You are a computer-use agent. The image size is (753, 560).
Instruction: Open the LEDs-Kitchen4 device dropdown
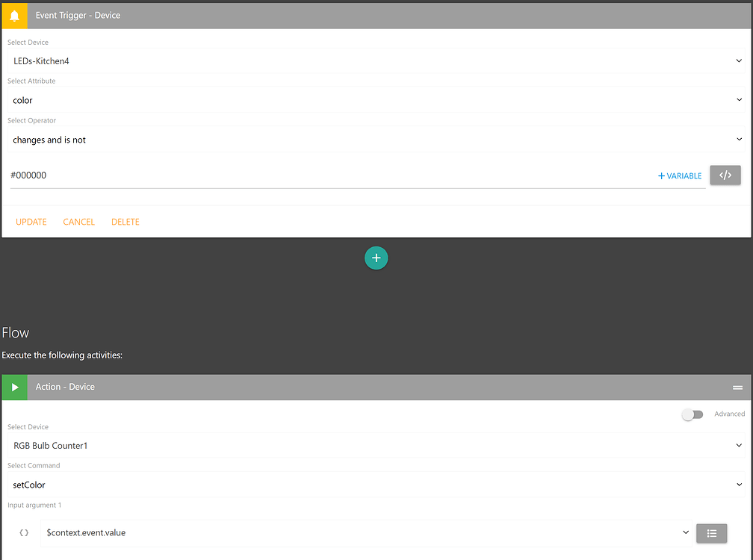click(376, 61)
